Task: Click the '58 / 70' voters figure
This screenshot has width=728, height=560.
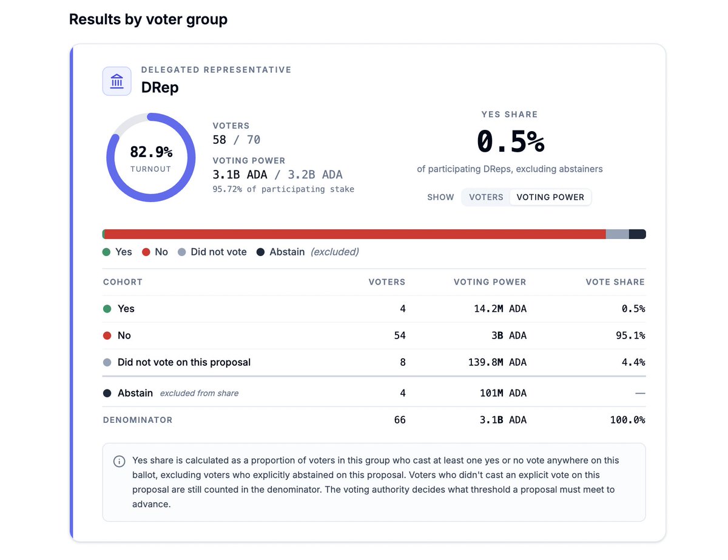Action: [x=237, y=140]
